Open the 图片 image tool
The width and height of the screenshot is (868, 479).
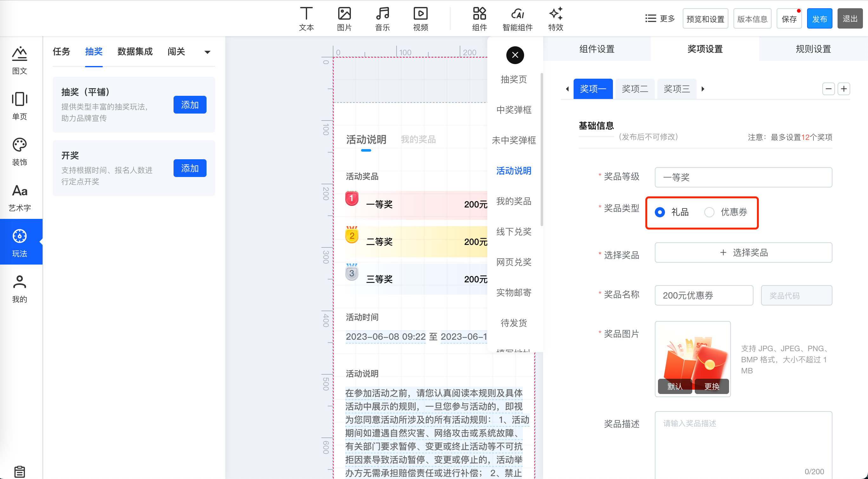344,19
